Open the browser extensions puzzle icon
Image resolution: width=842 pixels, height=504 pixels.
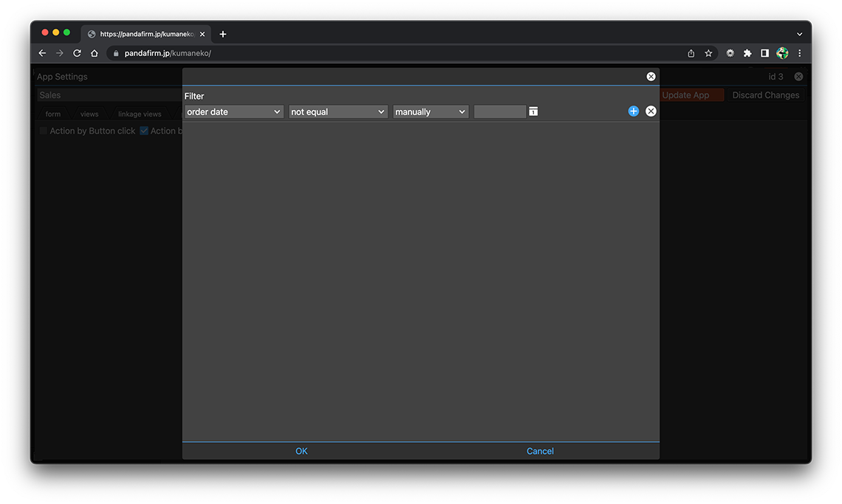coord(747,53)
